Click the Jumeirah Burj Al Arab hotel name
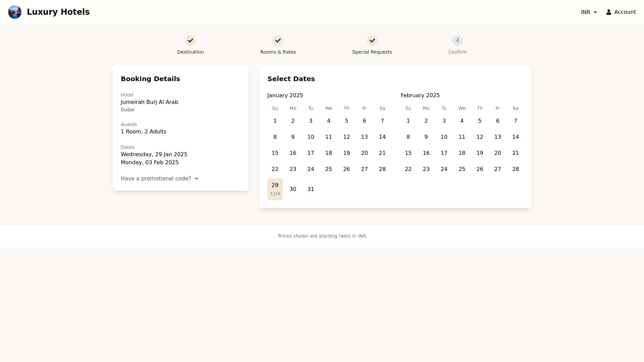The width and height of the screenshot is (644, 362). (150, 102)
